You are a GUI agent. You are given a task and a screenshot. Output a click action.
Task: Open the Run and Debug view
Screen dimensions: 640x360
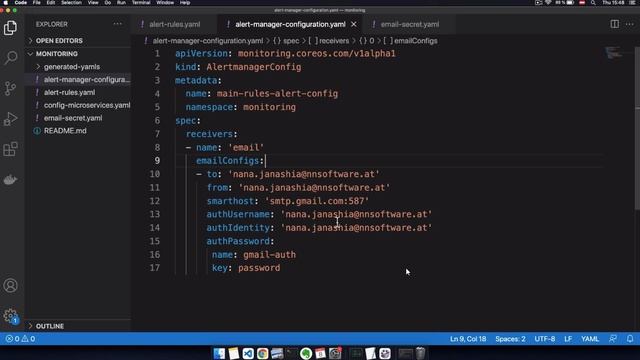point(11,118)
